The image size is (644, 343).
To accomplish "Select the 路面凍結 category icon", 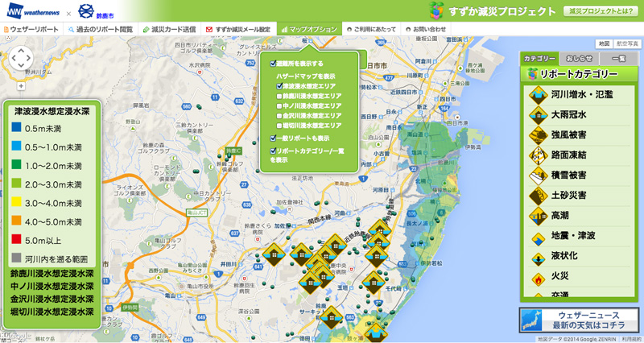I will [x=538, y=155].
